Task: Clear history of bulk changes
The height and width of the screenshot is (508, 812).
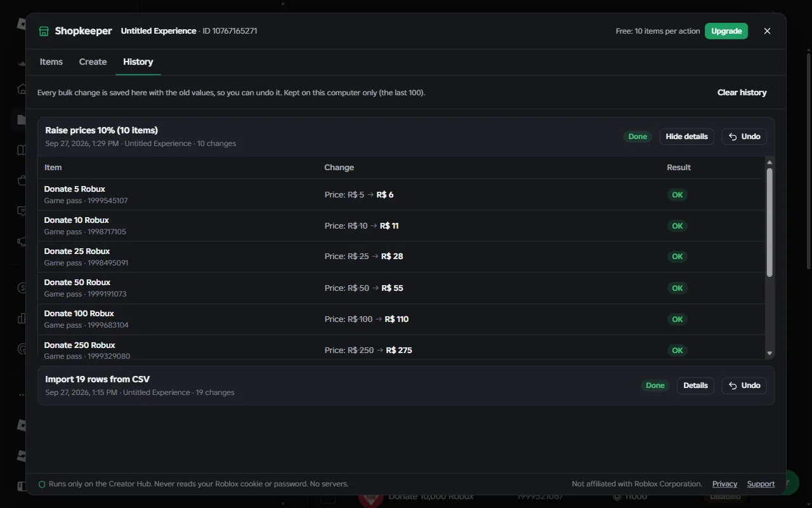Action: pos(742,93)
